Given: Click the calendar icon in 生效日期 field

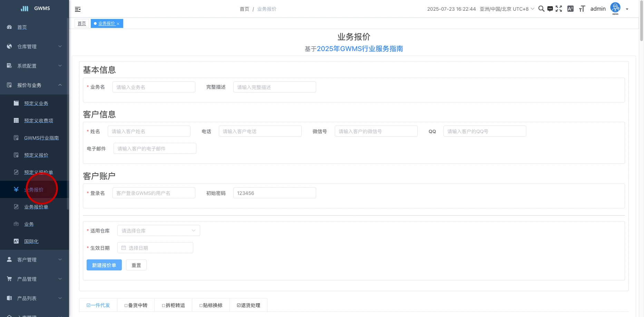Looking at the screenshot, I should pos(124,248).
